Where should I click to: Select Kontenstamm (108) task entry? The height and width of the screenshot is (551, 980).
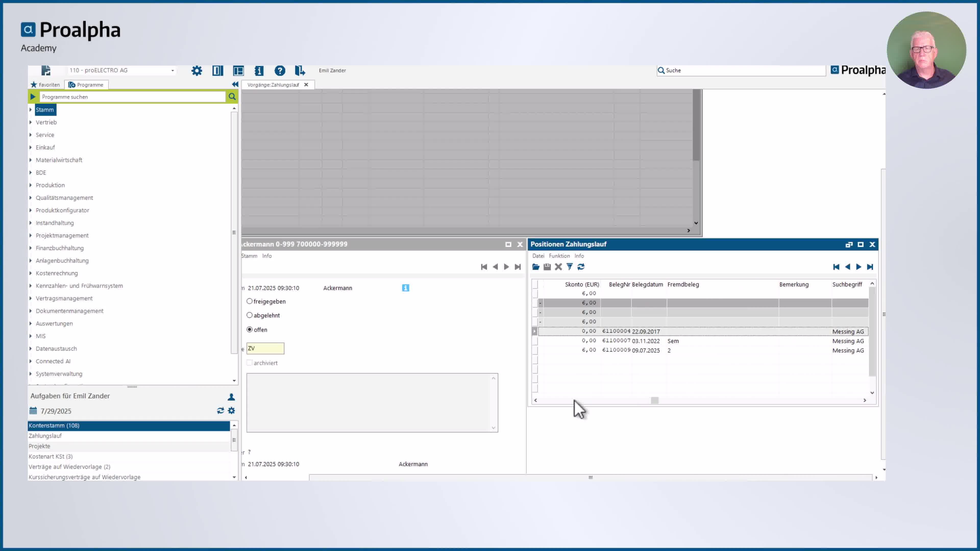coord(129,425)
